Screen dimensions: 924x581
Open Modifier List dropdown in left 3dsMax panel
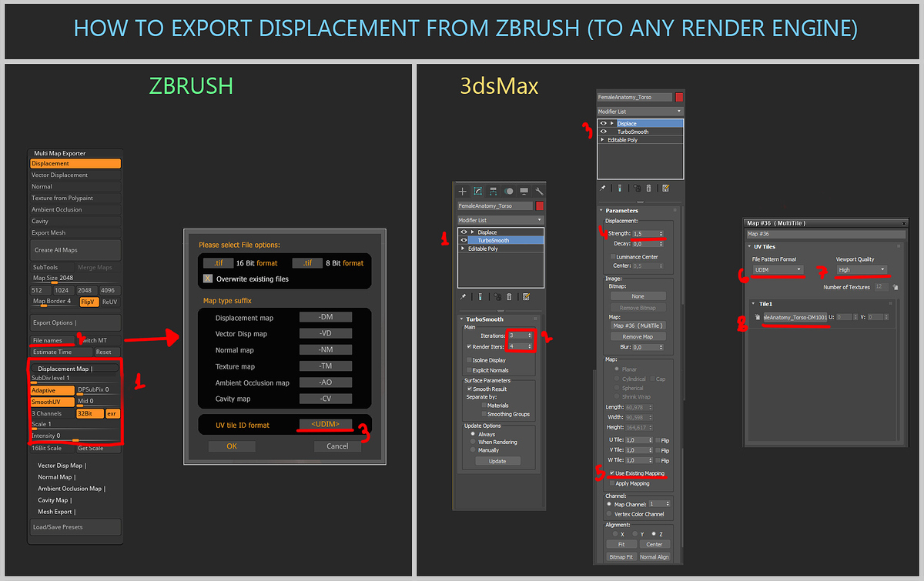tap(500, 220)
